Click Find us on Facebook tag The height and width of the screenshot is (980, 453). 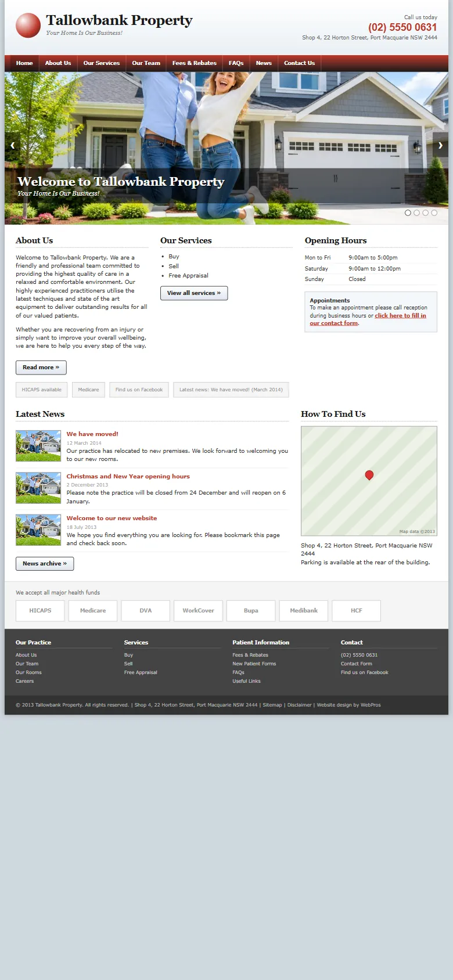click(x=139, y=390)
